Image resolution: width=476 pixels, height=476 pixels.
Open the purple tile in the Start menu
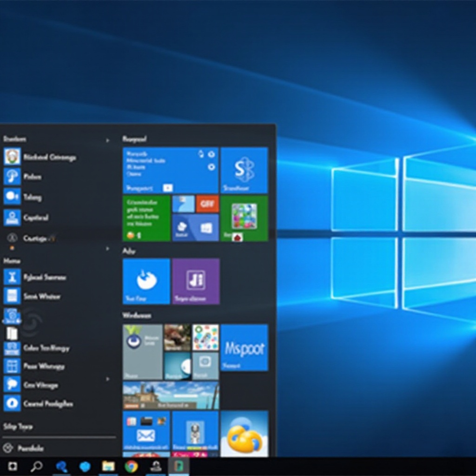pyautogui.click(x=196, y=281)
